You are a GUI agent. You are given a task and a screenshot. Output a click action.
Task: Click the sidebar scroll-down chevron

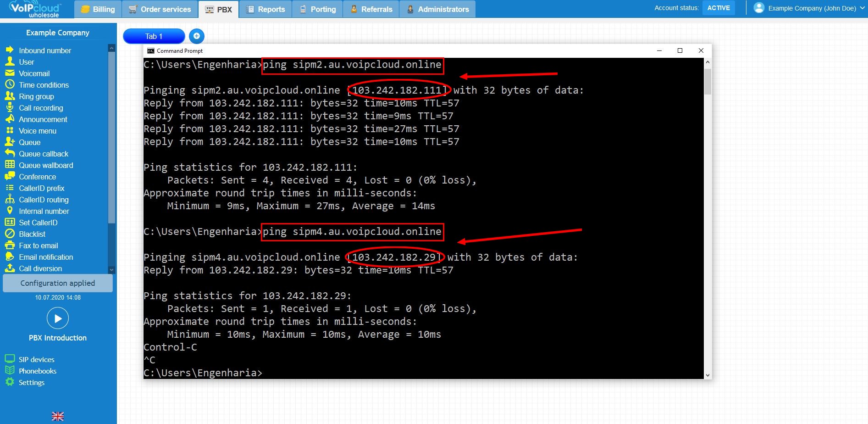point(111,270)
